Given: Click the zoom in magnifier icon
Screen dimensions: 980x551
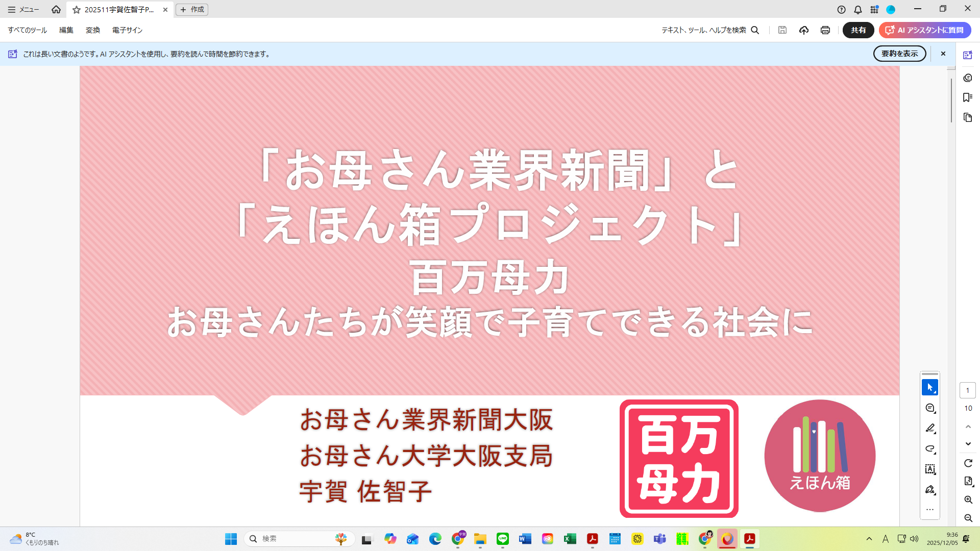Looking at the screenshot, I should coord(968,500).
